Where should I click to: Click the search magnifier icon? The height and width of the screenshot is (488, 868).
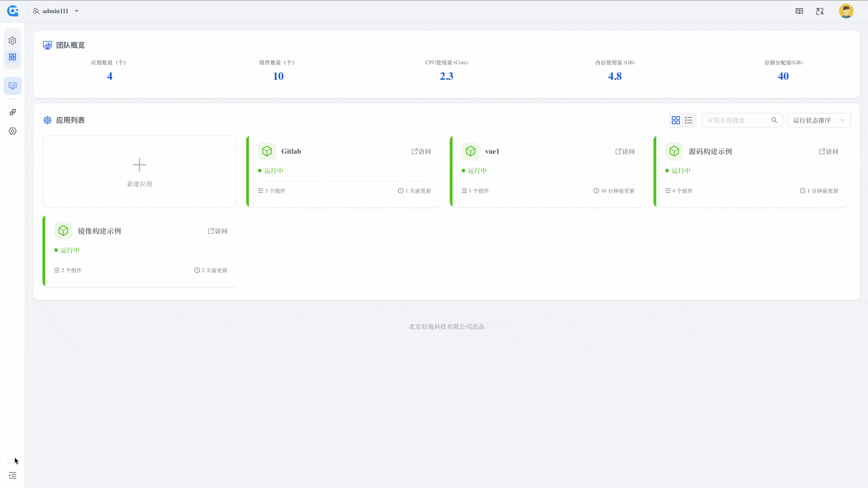pyautogui.click(x=774, y=120)
